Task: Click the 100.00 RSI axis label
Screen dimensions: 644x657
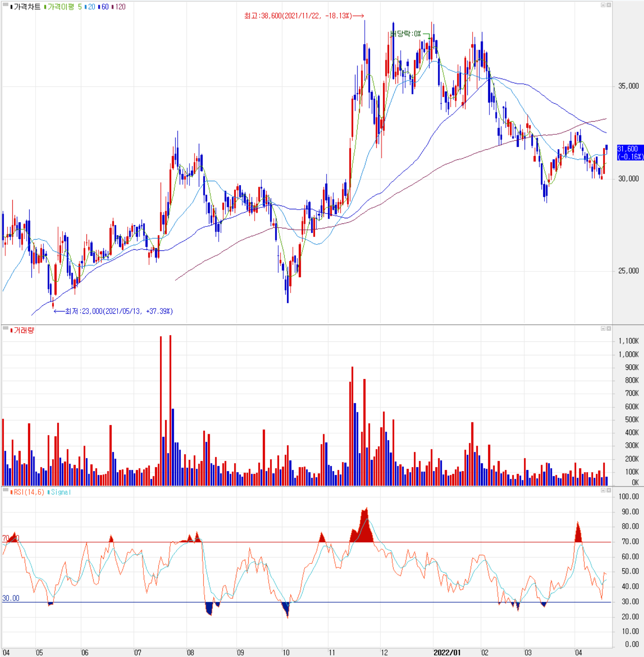Action: (x=629, y=496)
